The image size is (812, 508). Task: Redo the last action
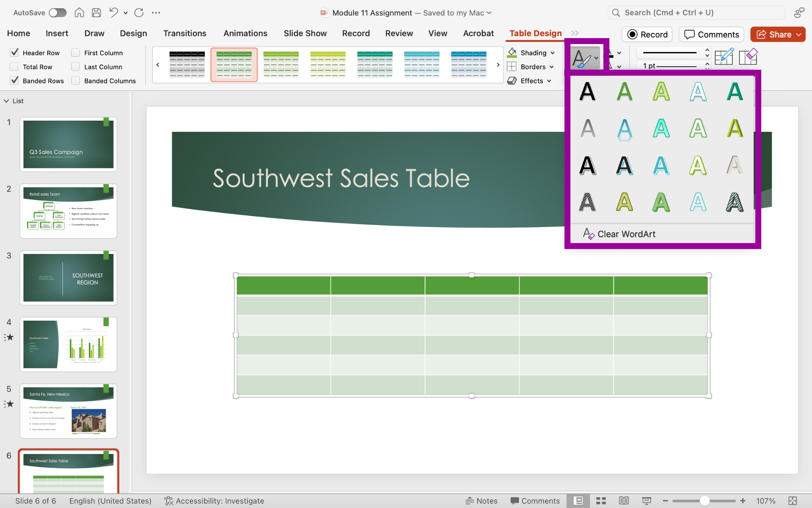(x=139, y=13)
